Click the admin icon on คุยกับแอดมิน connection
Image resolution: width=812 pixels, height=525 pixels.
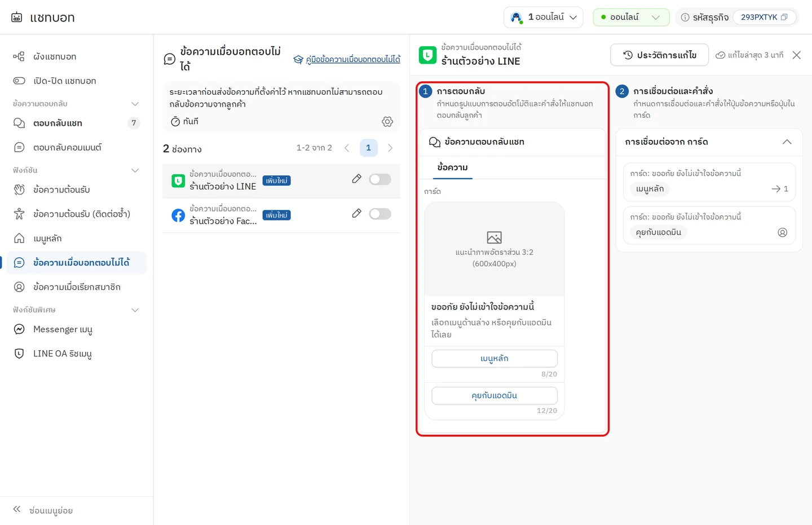pyautogui.click(x=782, y=232)
